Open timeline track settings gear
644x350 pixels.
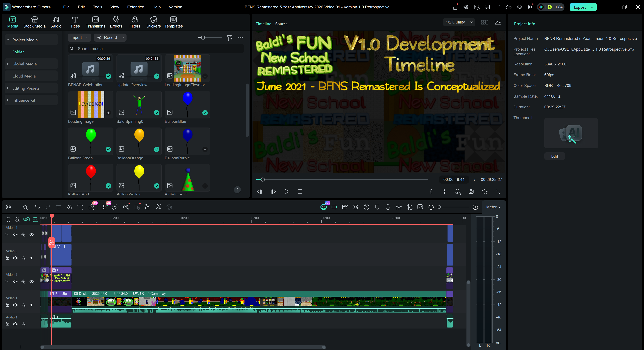pyautogui.click(x=9, y=219)
